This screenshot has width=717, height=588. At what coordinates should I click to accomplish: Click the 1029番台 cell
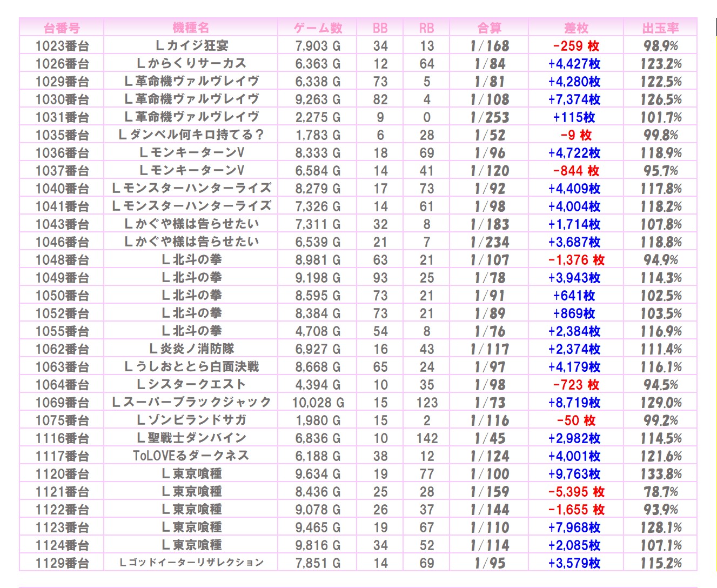(62, 82)
